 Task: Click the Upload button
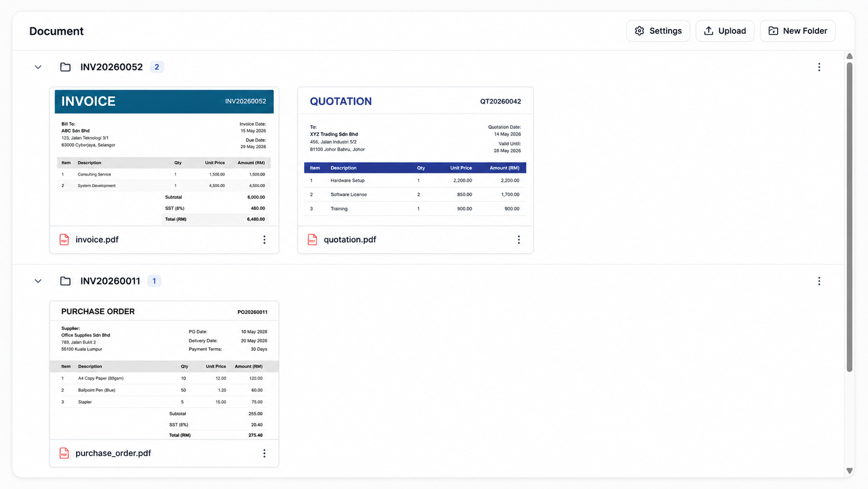point(725,31)
